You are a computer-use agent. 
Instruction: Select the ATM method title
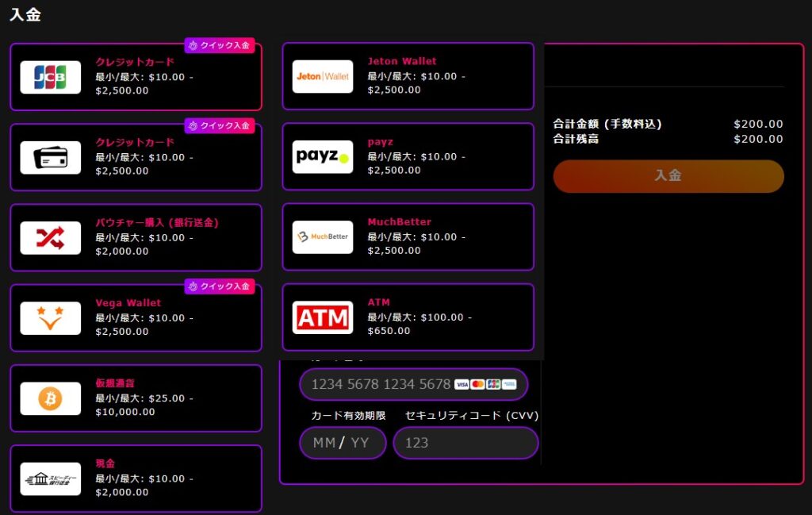(x=378, y=302)
